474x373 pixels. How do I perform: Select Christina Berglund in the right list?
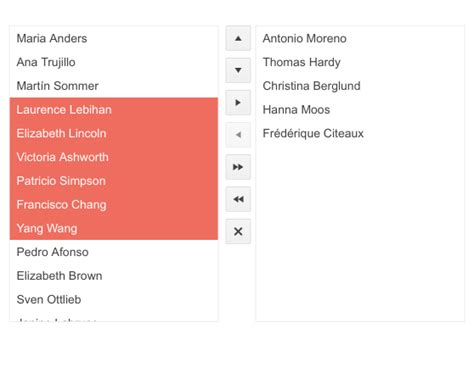(x=360, y=86)
